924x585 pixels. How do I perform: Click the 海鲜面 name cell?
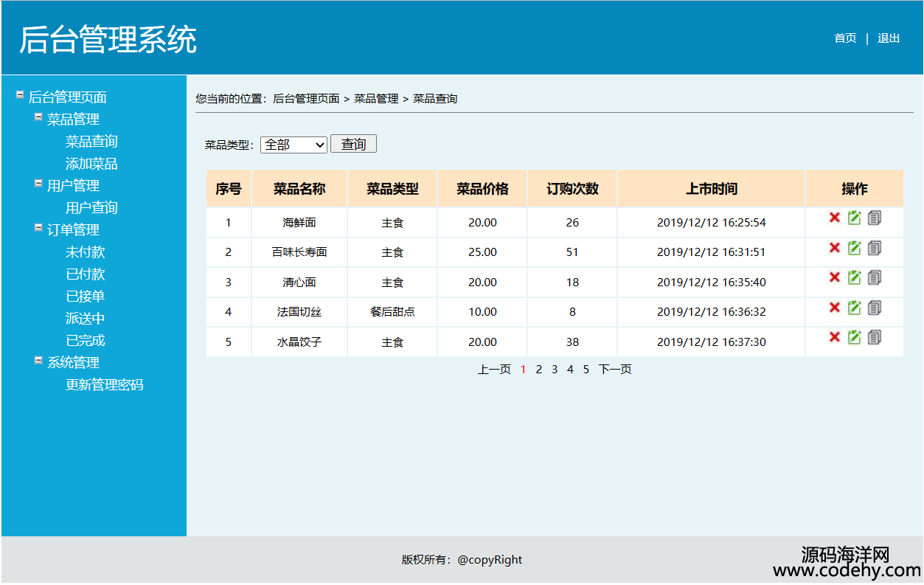[299, 223]
